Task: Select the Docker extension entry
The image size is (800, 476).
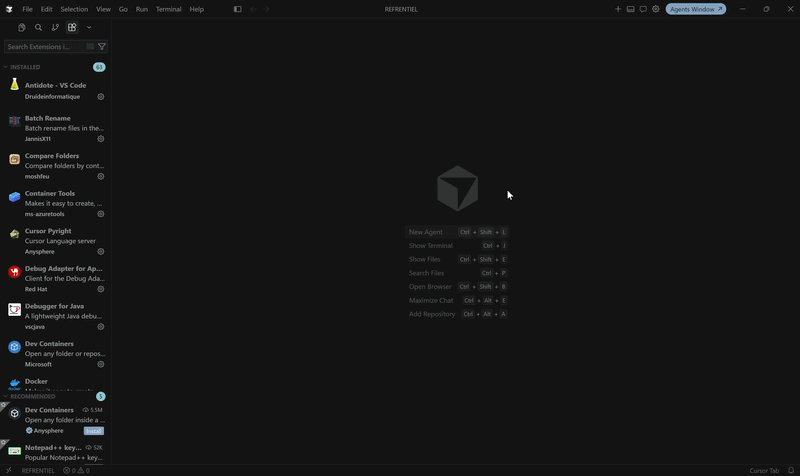Action: 56,383
